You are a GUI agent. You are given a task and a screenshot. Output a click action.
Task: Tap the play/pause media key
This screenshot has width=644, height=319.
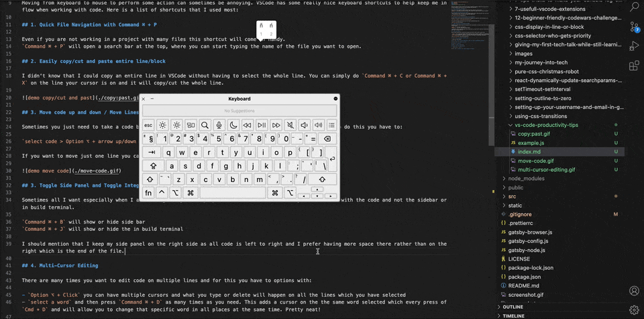(x=261, y=125)
